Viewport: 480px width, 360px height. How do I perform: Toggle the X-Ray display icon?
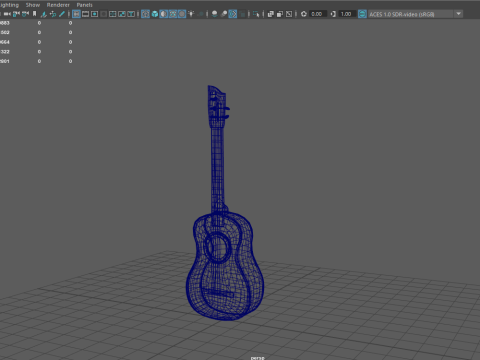point(271,14)
